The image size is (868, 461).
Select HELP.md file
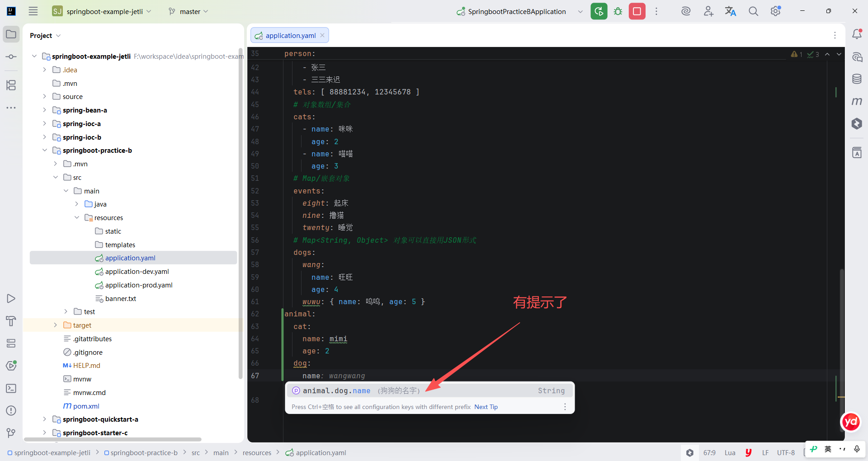[87, 366]
